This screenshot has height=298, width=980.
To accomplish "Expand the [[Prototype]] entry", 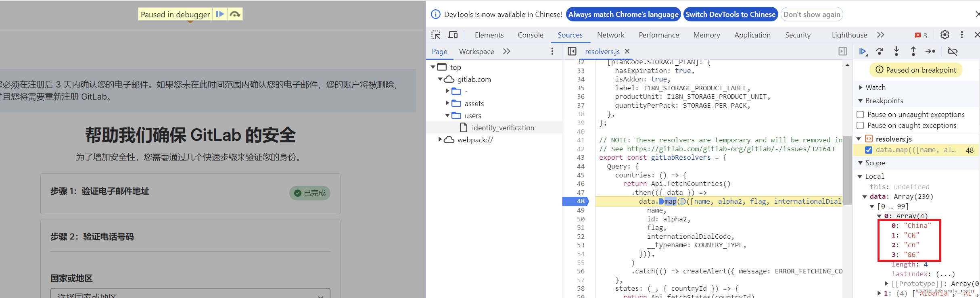I will [x=886, y=283].
